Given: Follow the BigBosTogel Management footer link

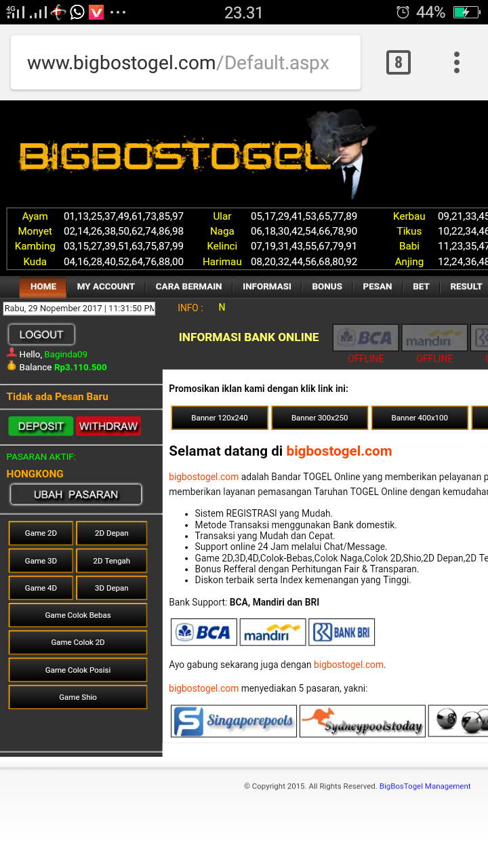Looking at the screenshot, I should coord(425,786).
